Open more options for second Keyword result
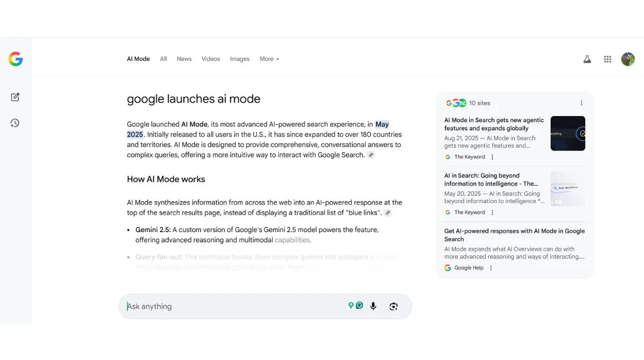This screenshot has height=360, width=644. click(492, 212)
